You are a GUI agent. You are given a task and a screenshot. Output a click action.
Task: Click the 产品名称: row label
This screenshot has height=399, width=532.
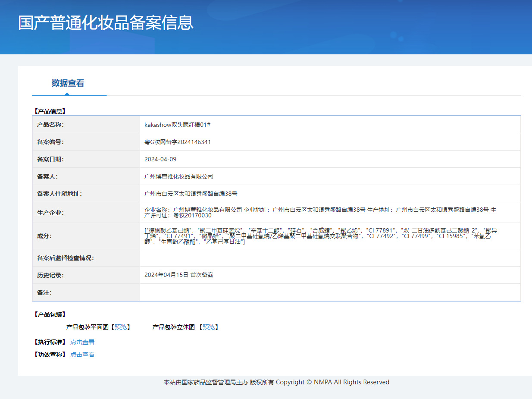(x=50, y=125)
